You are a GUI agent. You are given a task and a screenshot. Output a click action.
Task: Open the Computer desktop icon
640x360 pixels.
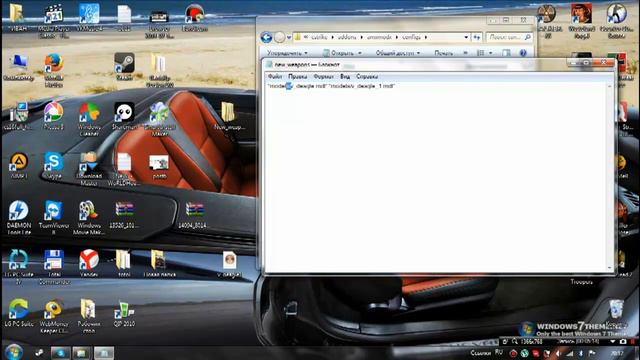pos(19,67)
